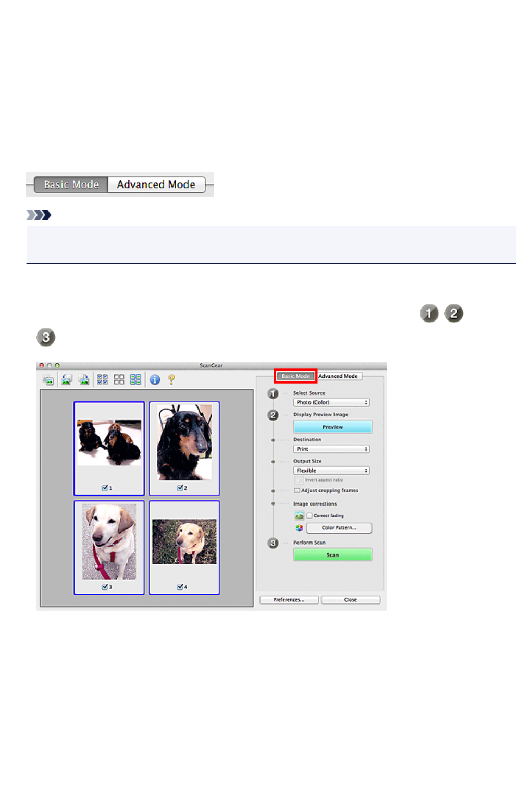Enable the Correct fading checkbox
Screen dimensions: 532x789
click(310, 516)
